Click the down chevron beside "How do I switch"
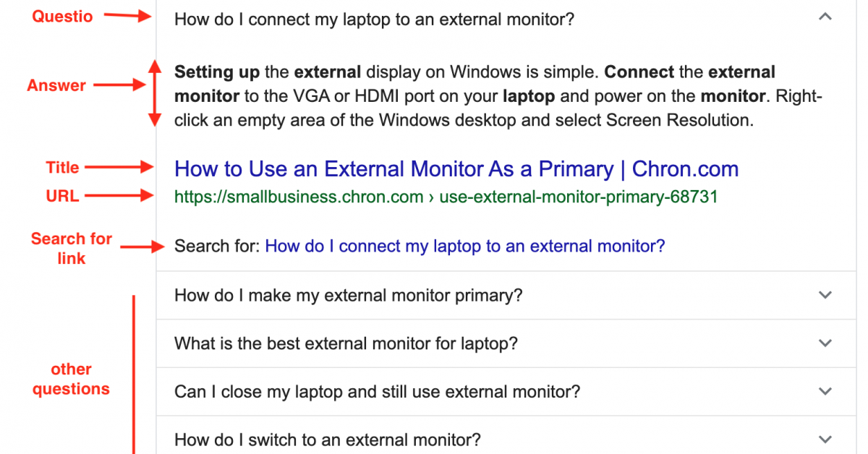Viewport: 868px width, 454px height. (x=825, y=440)
